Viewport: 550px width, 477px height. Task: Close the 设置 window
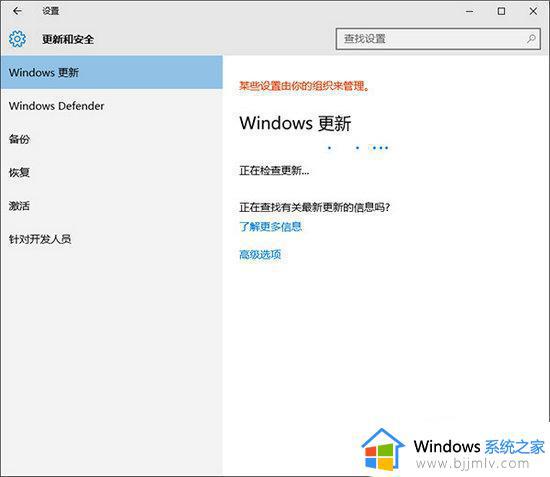(x=533, y=11)
